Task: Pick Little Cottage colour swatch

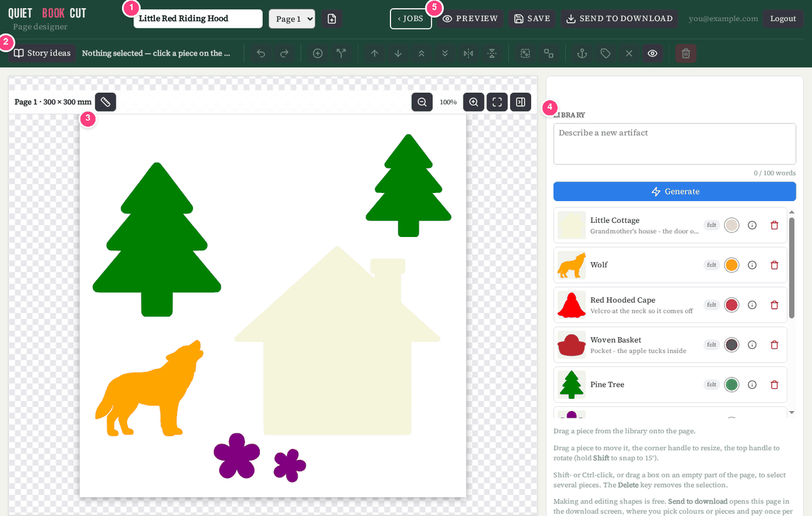Action: tap(731, 225)
